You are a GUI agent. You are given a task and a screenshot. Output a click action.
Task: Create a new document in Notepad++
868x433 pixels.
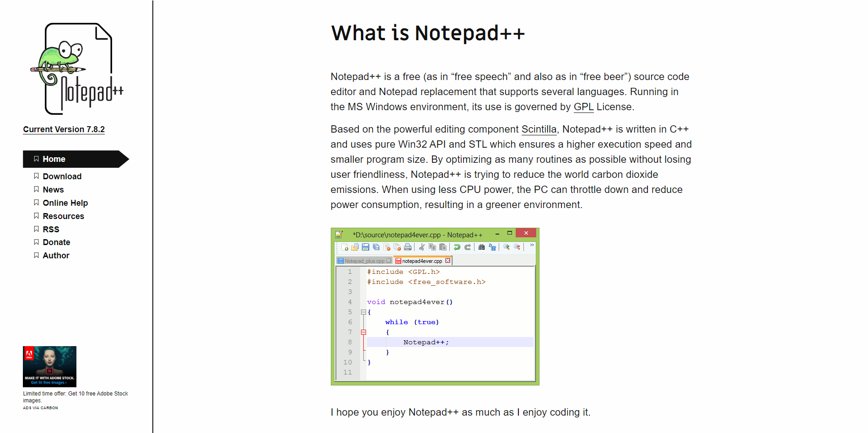pos(345,247)
